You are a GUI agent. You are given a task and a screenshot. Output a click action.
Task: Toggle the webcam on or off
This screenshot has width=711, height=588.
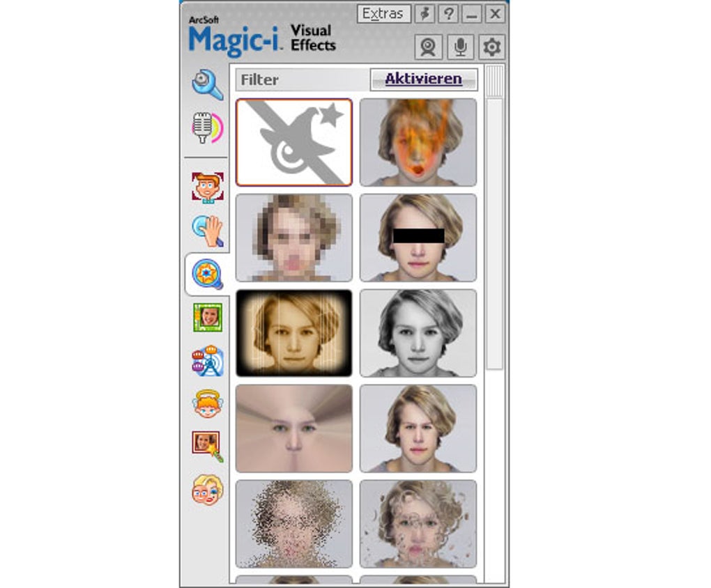pos(427,47)
